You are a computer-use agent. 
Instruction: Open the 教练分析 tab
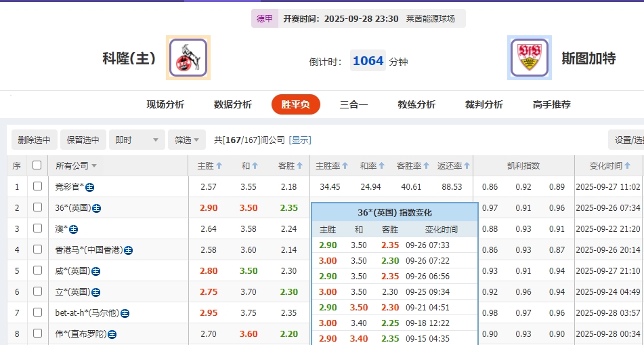click(x=416, y=104)
